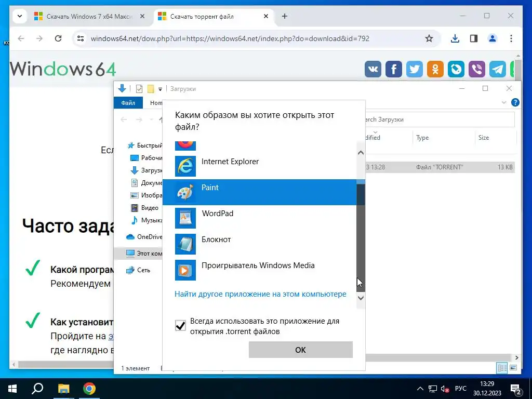The image size is (532, 399).
Task: Expand the Explorer ribbon chevron
Action: 504,102
